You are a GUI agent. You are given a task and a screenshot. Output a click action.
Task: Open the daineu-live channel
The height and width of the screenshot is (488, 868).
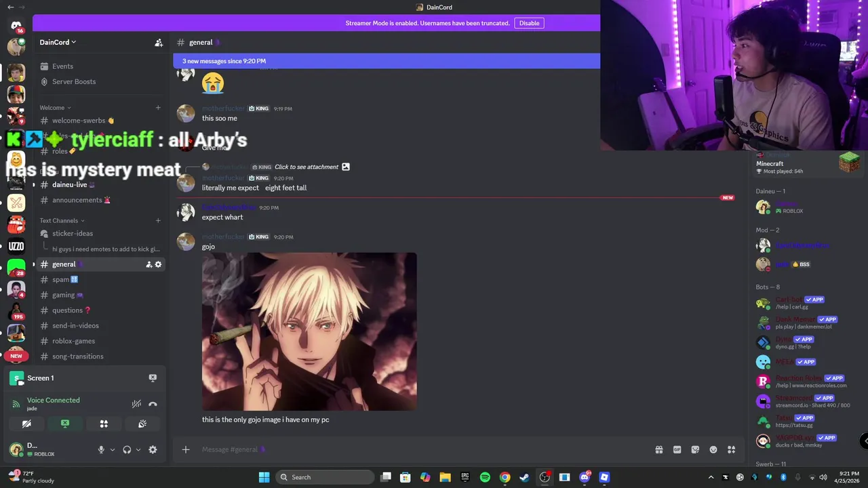point(100,184)
